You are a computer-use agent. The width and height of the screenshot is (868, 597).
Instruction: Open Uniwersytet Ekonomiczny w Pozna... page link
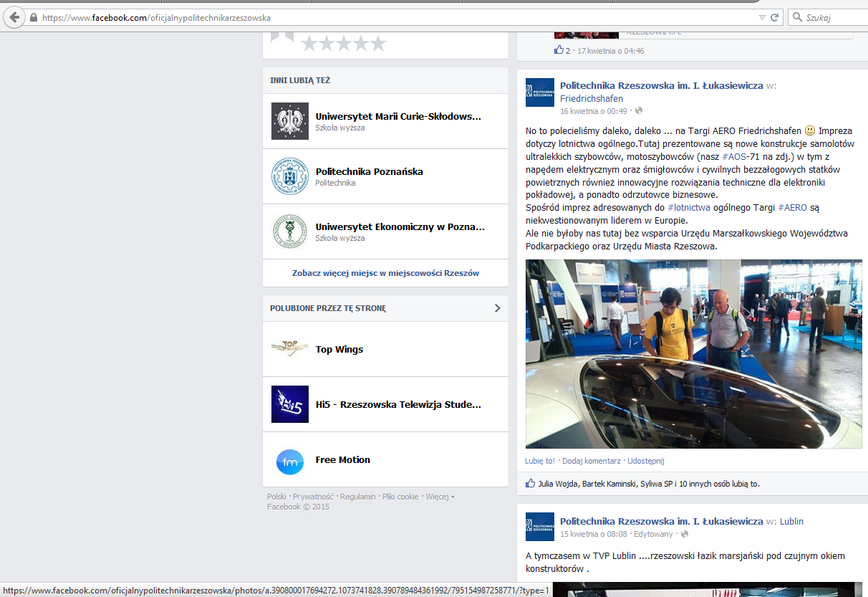(x=400, y=227)
